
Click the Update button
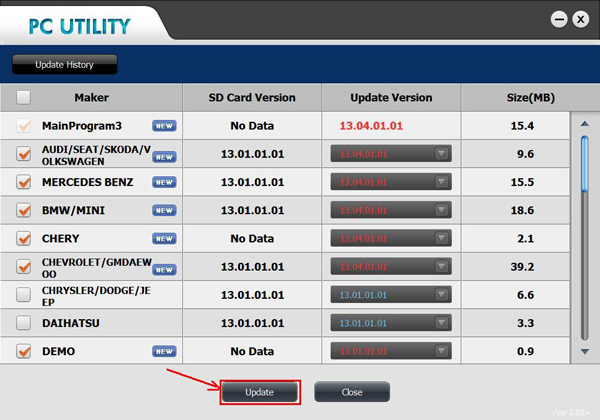tap(260, 392)
